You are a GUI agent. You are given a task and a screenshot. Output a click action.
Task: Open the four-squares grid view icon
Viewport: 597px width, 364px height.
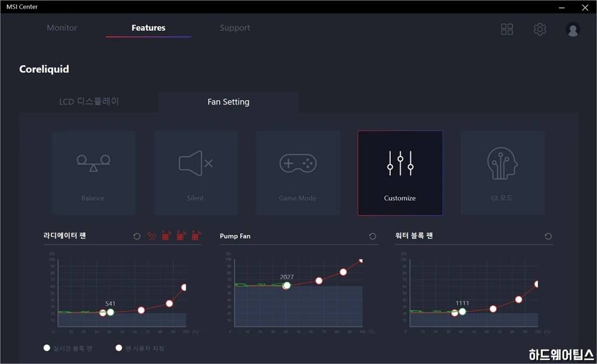point(507,29)
